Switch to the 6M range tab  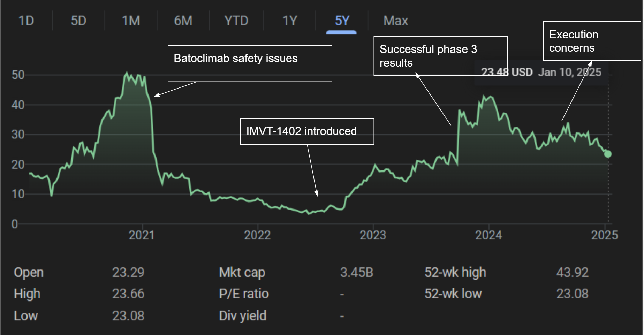click(183, 21)
